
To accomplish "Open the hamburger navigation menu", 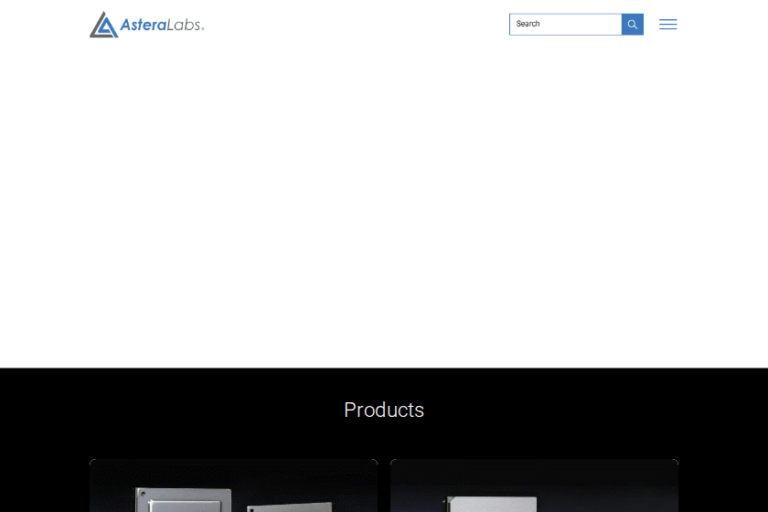I will pos(668,24).
